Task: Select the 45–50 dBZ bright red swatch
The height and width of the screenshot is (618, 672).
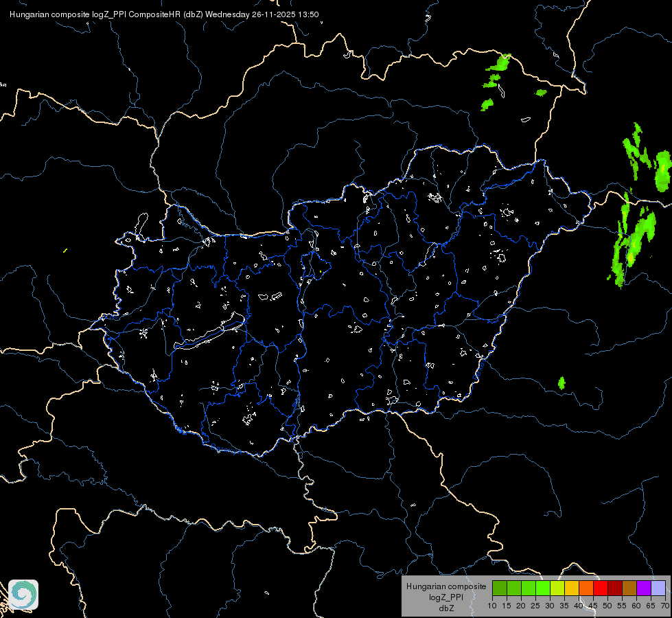Action: pos(601,588)
